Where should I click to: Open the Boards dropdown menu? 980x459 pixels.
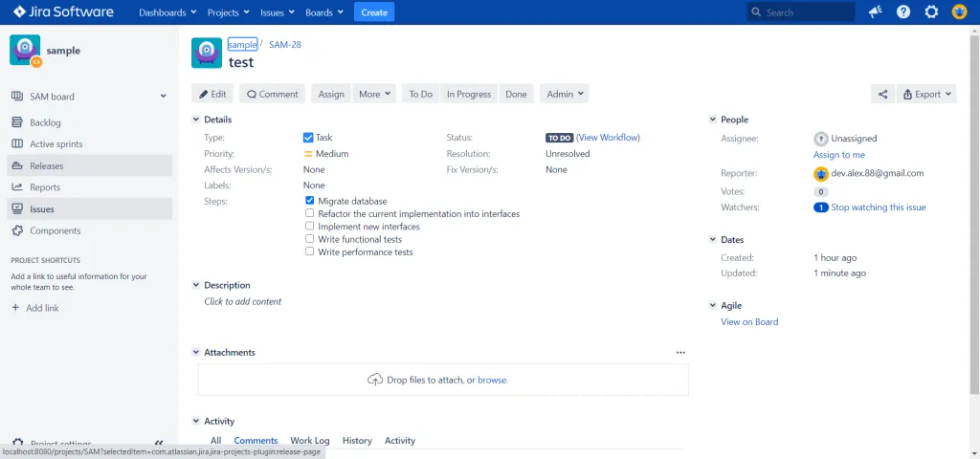click(323, 11)
